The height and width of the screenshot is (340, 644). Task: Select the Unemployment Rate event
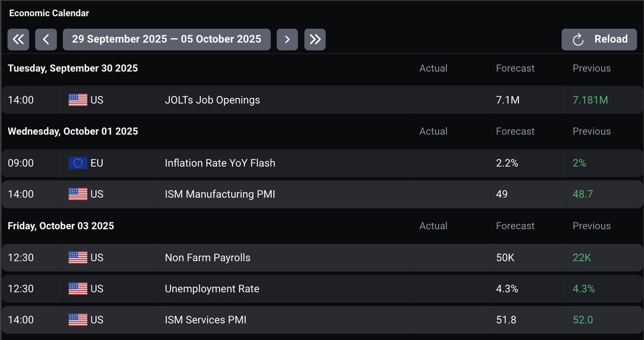pos(212,289)
